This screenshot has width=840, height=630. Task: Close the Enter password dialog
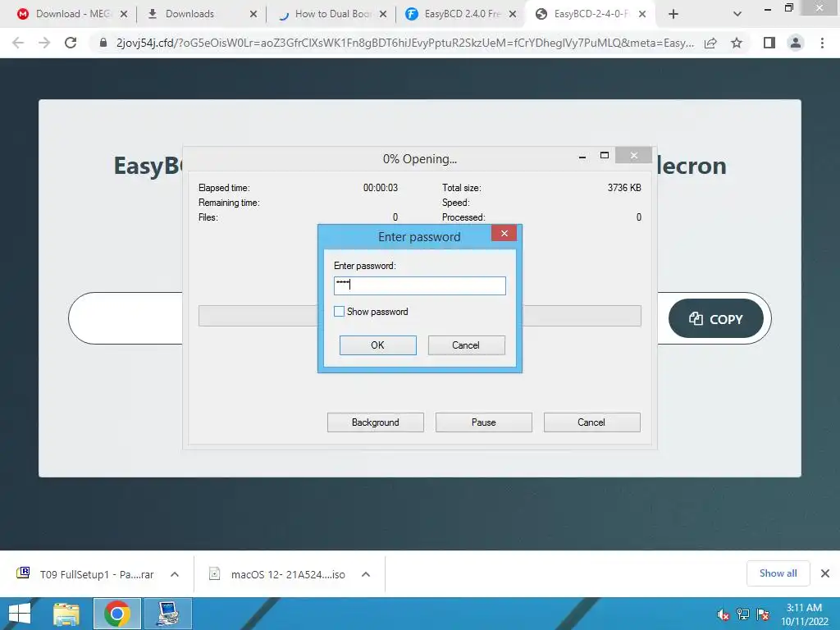tap(504, 233)
